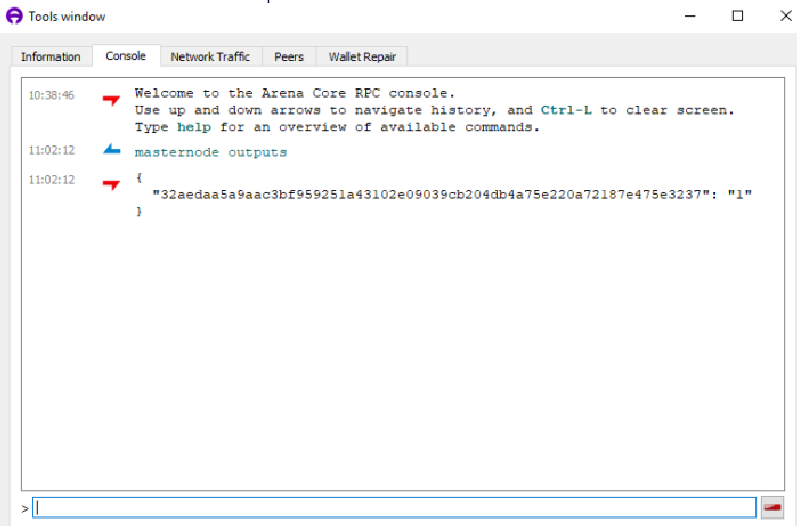Click the red reply arrow beside welcome message
The image size is (797, 526).
111,99
